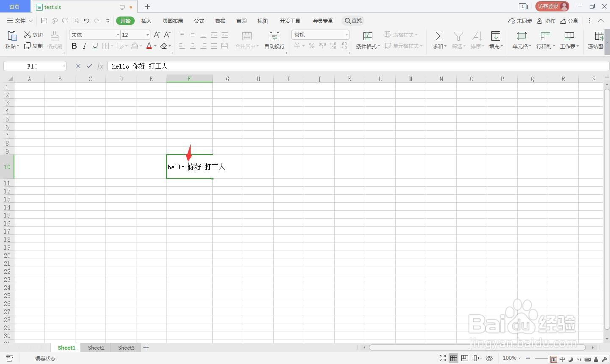Screen dimensions: 610x364
Task: Click the Save icon in quick access toolbar
Action: [44, 20]
